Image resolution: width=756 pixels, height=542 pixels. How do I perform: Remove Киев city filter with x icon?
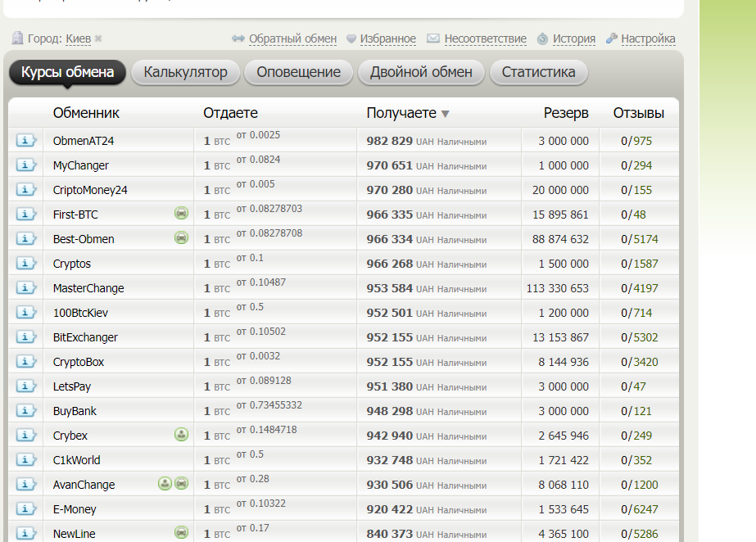tap(98, 38)
